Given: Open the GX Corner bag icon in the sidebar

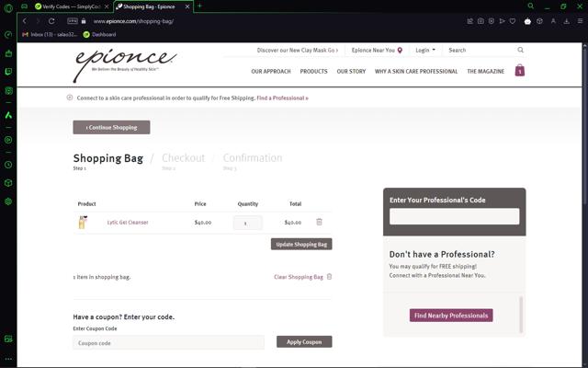Looking at the screenshot, I should click(8, 53).
